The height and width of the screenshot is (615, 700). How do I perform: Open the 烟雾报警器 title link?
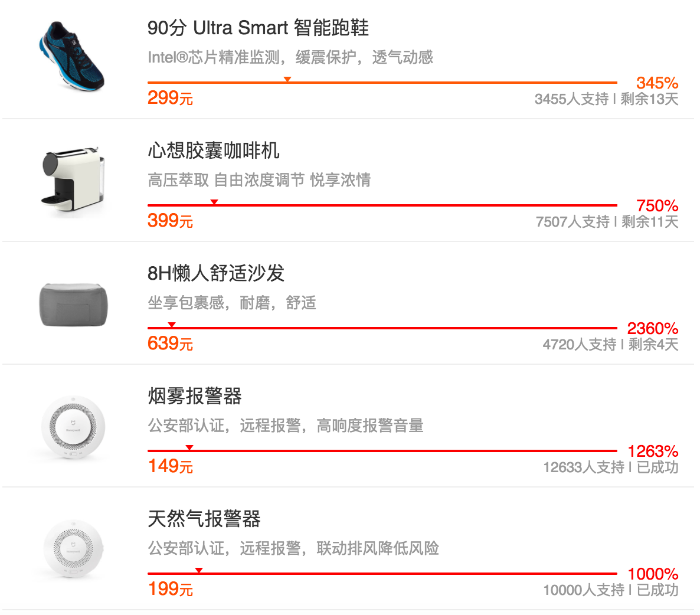pos(195,396)
